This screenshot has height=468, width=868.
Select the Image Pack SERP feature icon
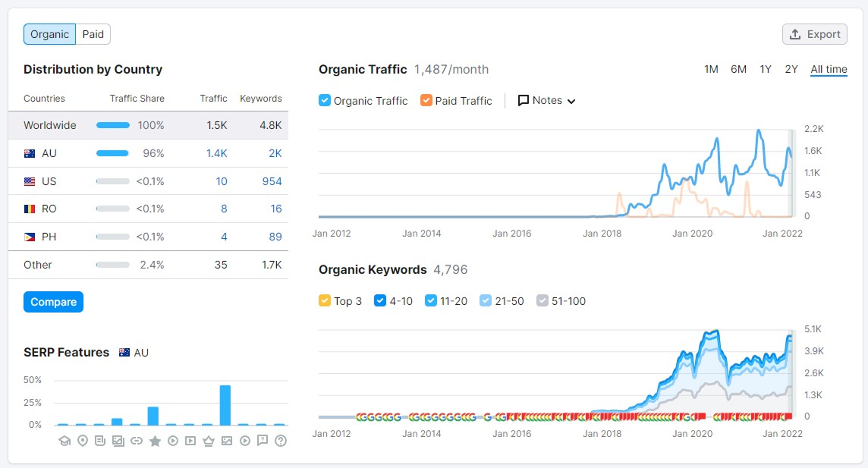(x=226, y=440)
